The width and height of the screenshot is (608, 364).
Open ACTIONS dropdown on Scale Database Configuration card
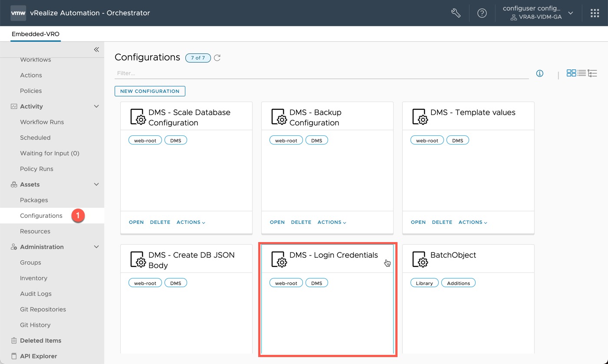tap(191, 222)
